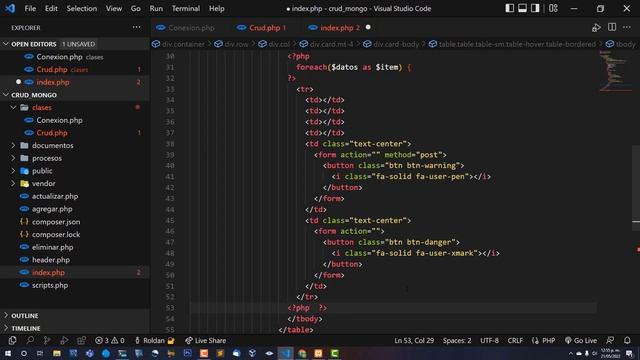
Task: Open the Run and Debug icon in the bottom bar
Action: 64,340
